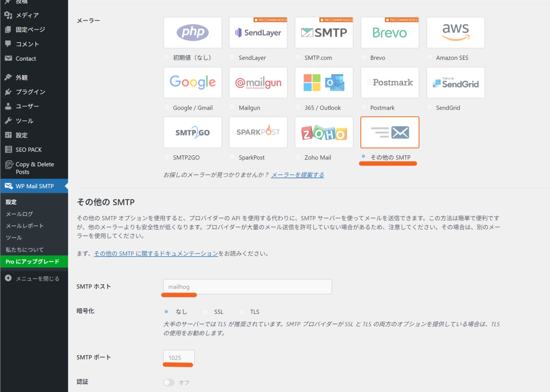
Task: Choose the AWS Amazon SES logo card
Action: tap(456, 33)
